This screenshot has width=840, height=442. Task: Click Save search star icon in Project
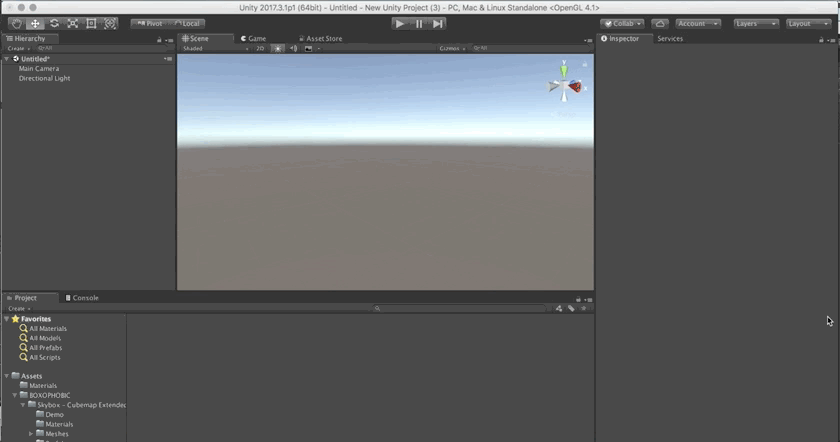click(584, 308)
